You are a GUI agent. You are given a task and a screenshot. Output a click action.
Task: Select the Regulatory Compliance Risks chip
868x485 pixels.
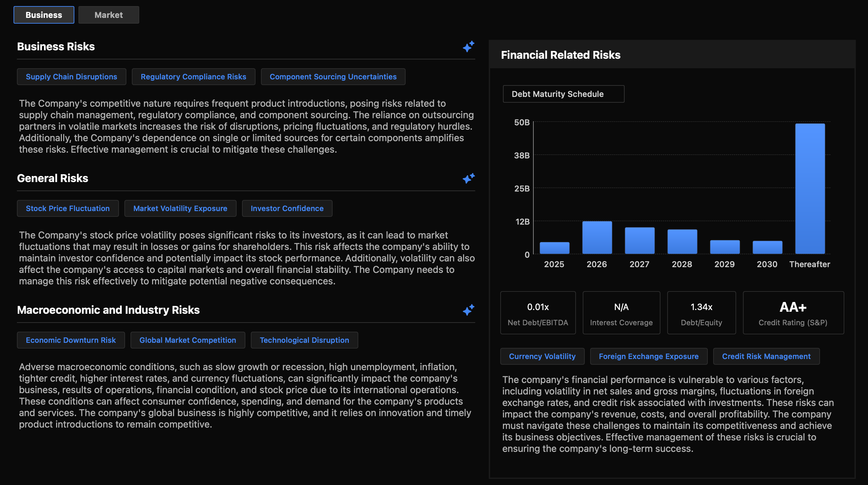(193, 77)
